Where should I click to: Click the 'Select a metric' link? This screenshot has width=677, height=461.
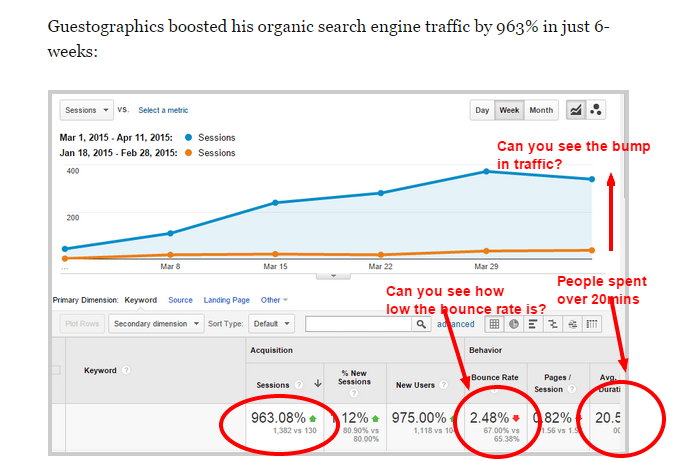coord(163,110)
